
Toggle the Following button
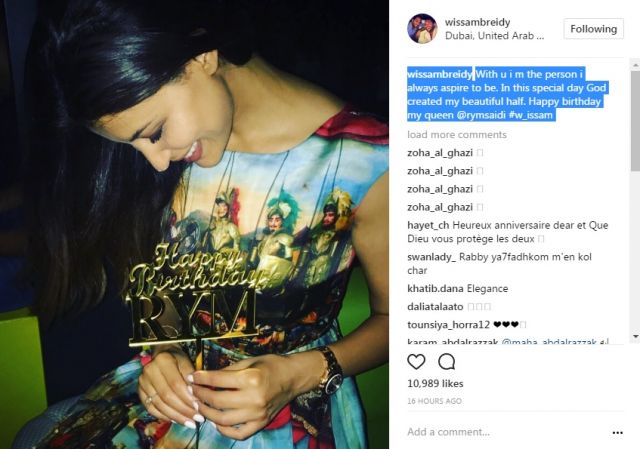[x=593, y=29]
